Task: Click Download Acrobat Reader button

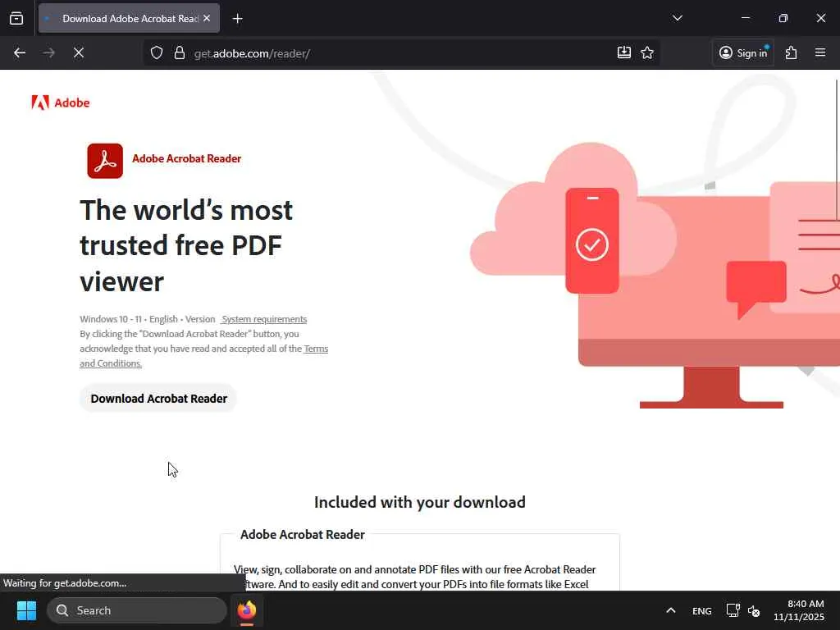Action: tap(158, 399)
